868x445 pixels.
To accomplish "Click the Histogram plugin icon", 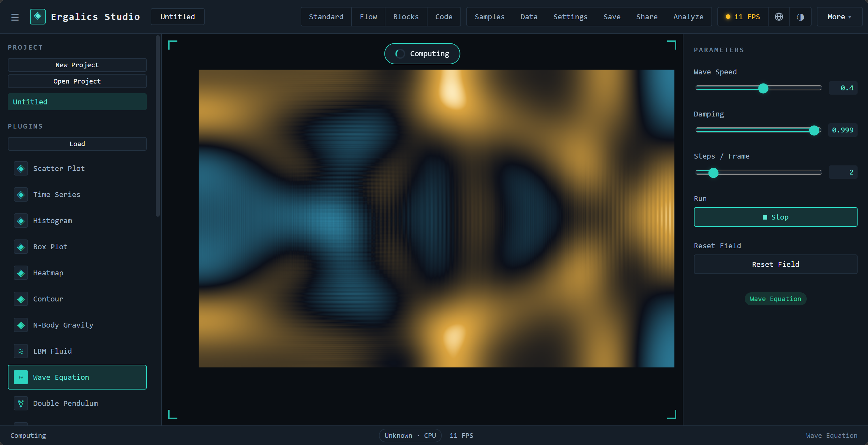I will tap(21, 221).
